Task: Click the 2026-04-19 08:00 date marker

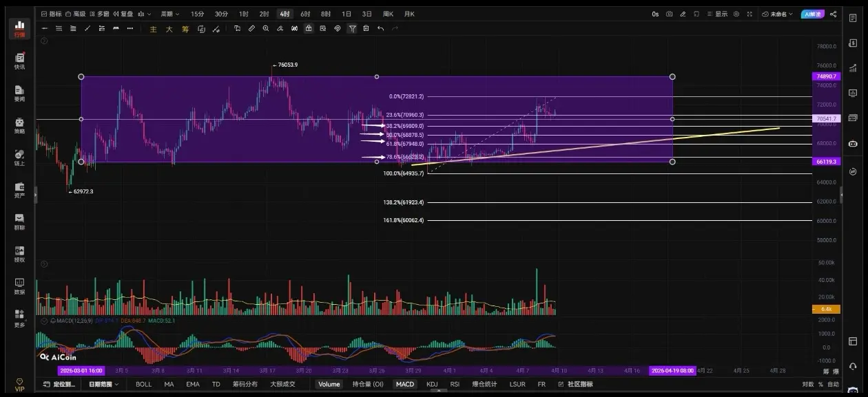Action: click(672, 370)
